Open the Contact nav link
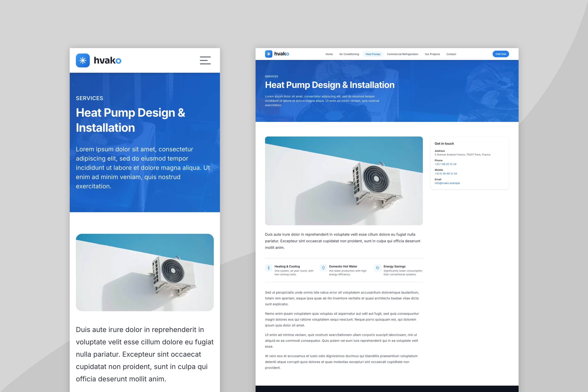 [x=451, y=54]
